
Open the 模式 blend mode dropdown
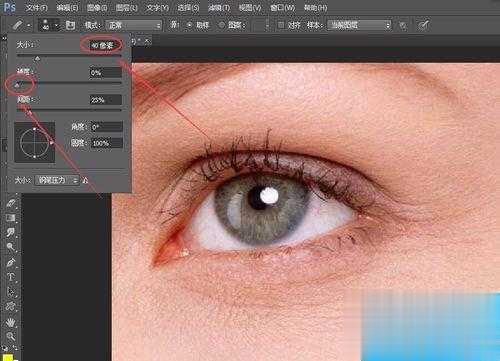coord(134,25)
